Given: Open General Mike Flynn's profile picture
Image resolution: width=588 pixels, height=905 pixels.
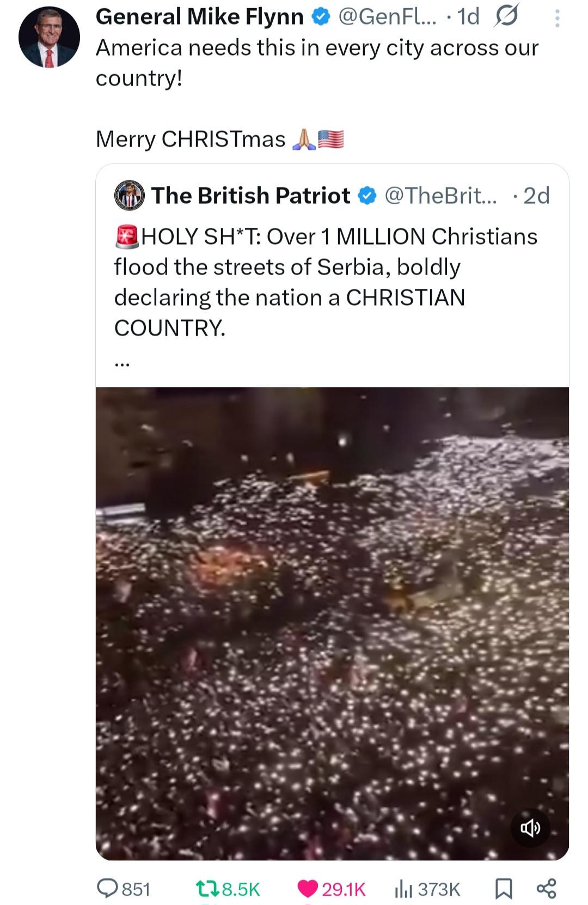Looking at the screenshot, I should tap(49, 38).
